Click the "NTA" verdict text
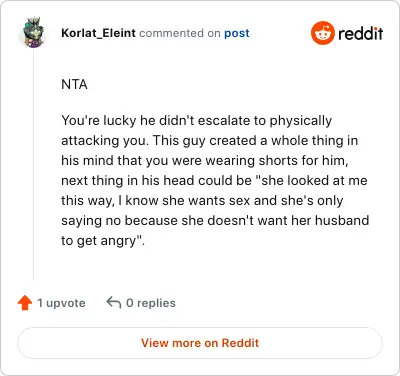 pyautogui.click(x=74, y=84)
